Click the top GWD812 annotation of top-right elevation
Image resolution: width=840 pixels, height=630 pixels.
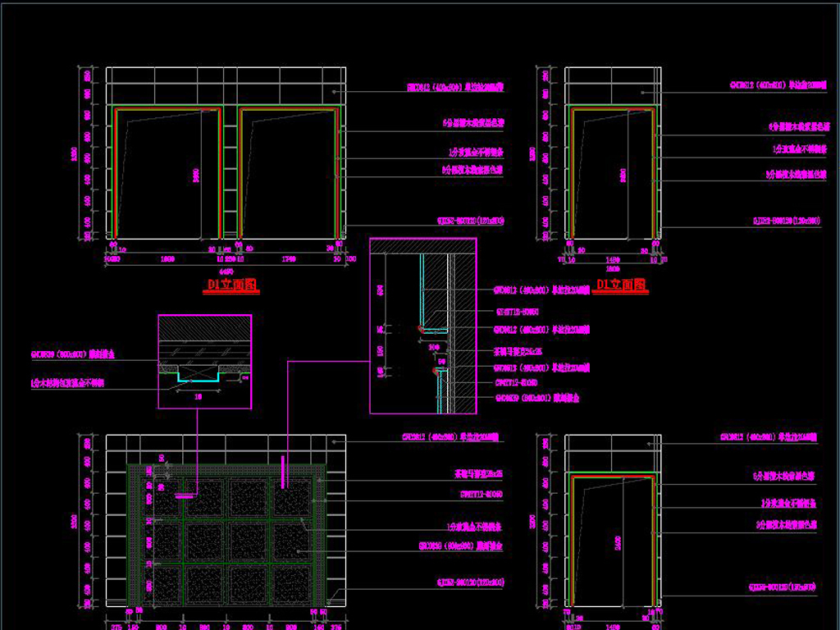(x=768, y=84)
